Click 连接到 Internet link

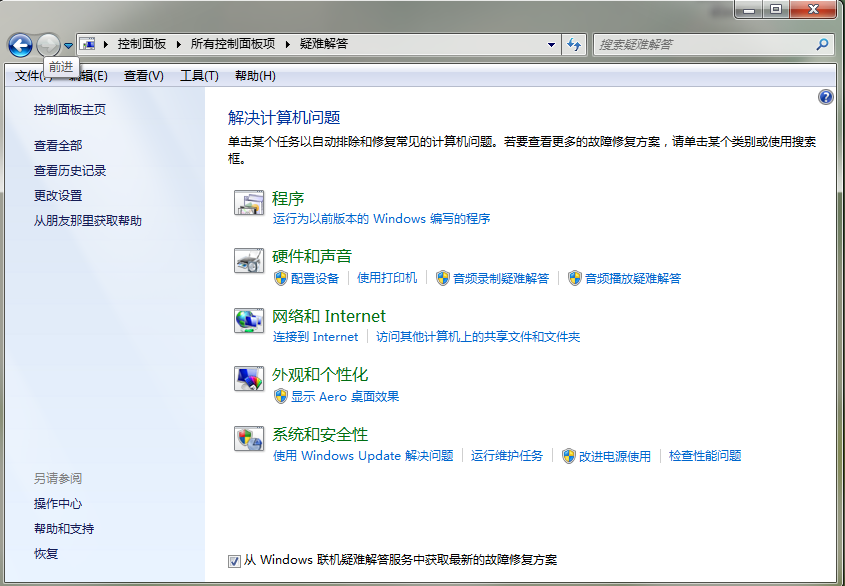point(316,337)
